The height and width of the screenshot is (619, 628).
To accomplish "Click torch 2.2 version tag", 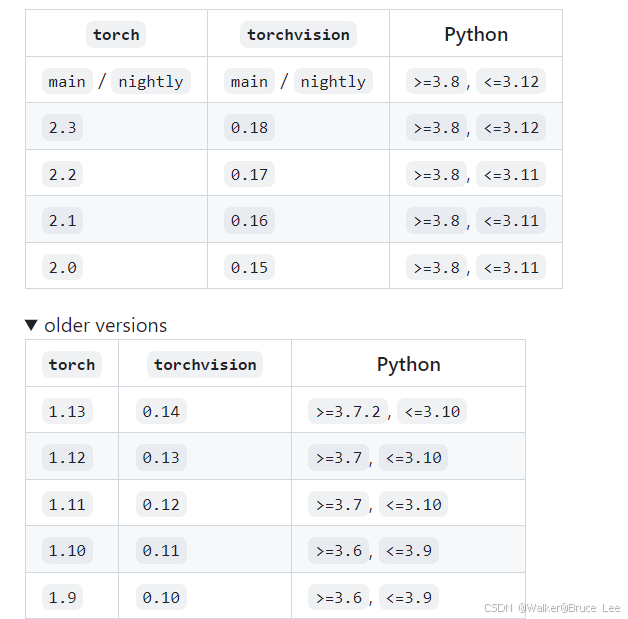I will coord(62,174).
